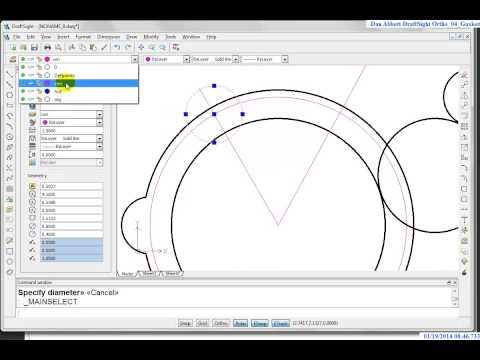
Task: Click the Copy toolbar icon
Action: pos(82,47)
